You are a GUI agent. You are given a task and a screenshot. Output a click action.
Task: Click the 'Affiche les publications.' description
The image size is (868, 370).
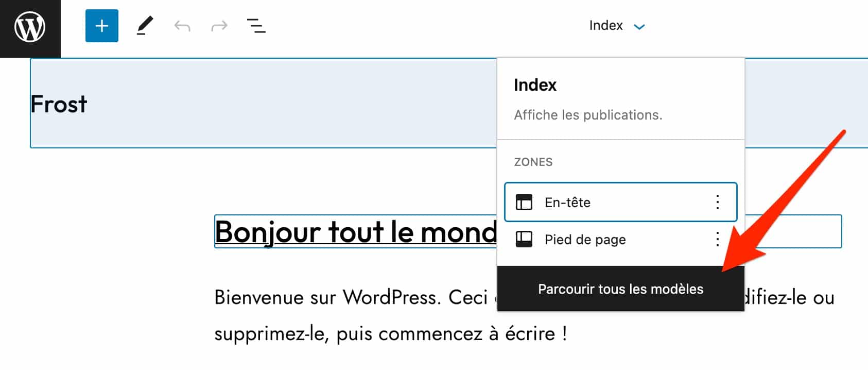[x=588, y=115]
